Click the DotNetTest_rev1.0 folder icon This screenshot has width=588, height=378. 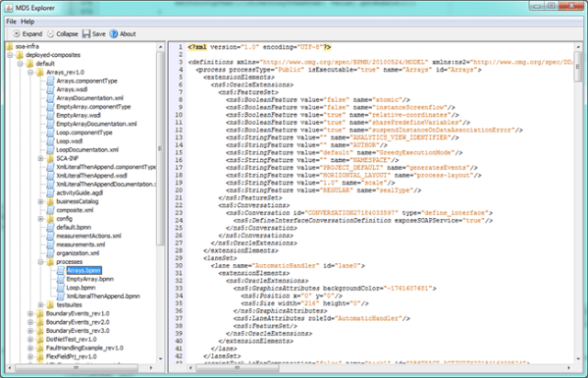[40, 339]
